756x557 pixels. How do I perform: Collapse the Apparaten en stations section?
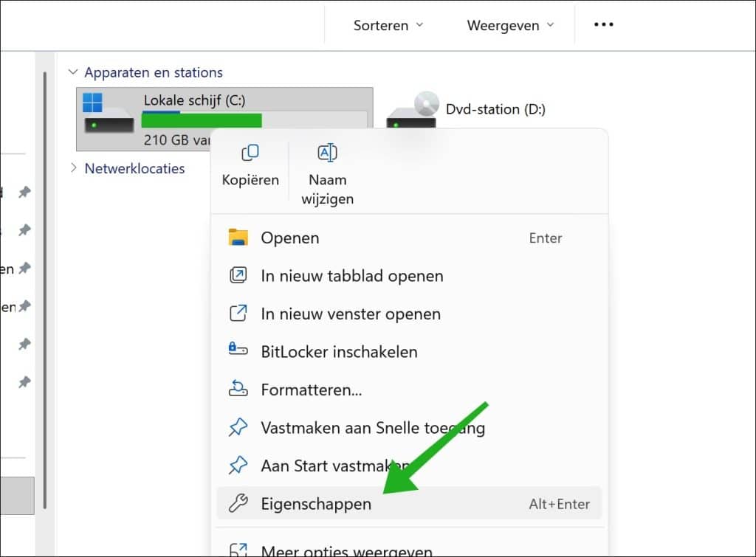pyautogui.click(x=72, y=72)
